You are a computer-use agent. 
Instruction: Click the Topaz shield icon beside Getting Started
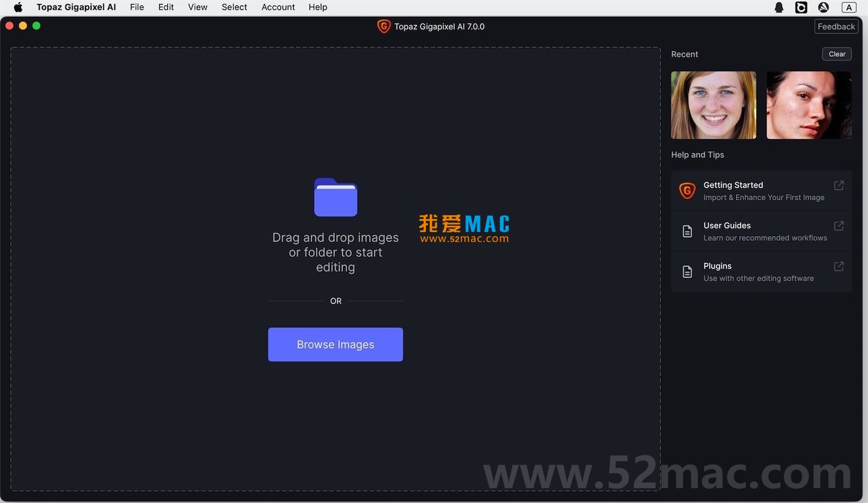[687, 191]
